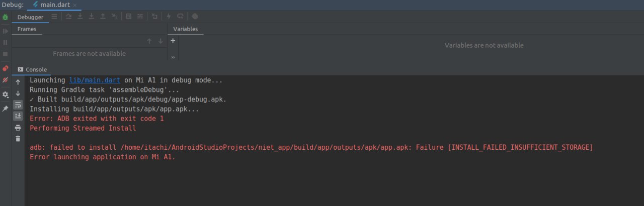Image resolution: width=644 pixels, height=206 pixels.
Task: Click the Pin Tab icon
Action: 5,109
